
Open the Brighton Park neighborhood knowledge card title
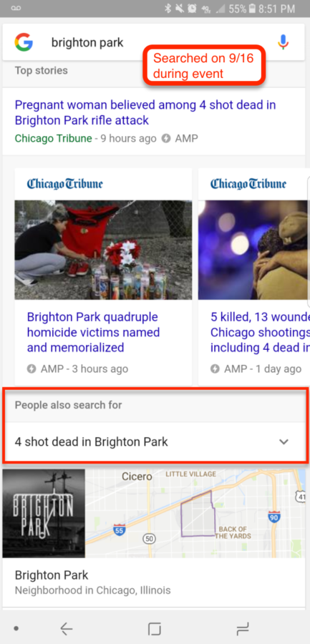tap(52, 575)
